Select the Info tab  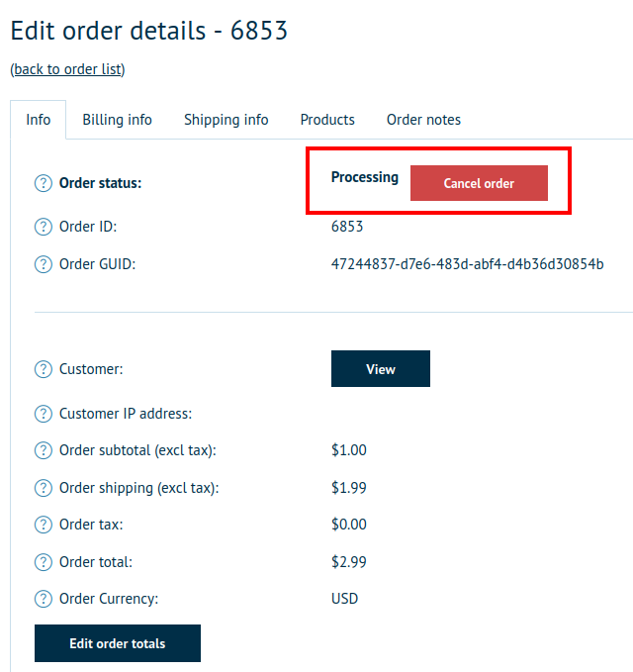(39, 120)
